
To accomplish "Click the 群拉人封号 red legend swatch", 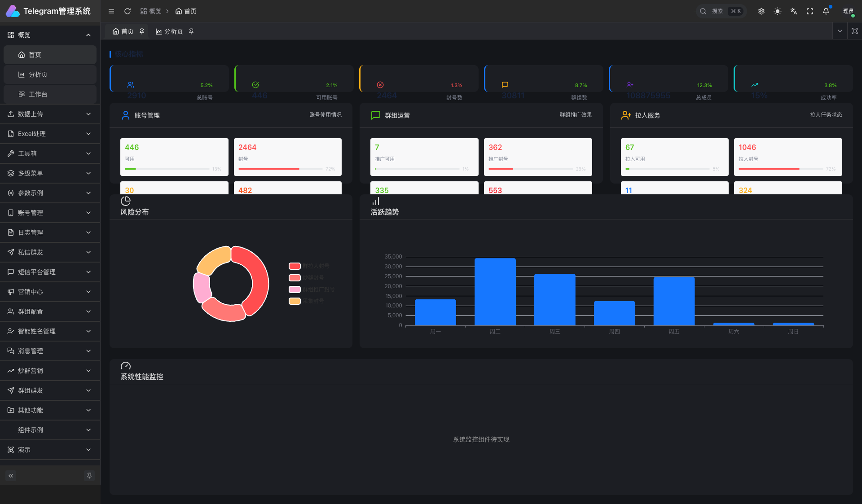I will 295,266.
